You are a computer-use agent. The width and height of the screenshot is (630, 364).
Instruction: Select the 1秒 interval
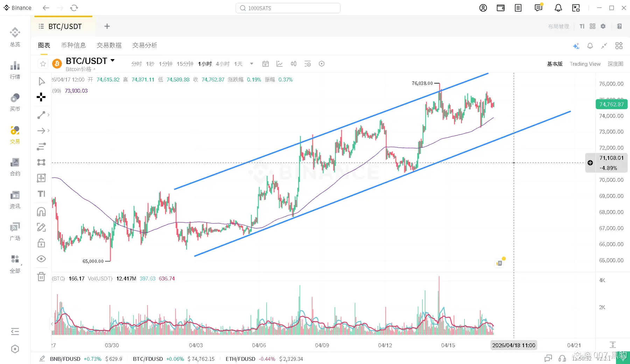coord(150,64)
